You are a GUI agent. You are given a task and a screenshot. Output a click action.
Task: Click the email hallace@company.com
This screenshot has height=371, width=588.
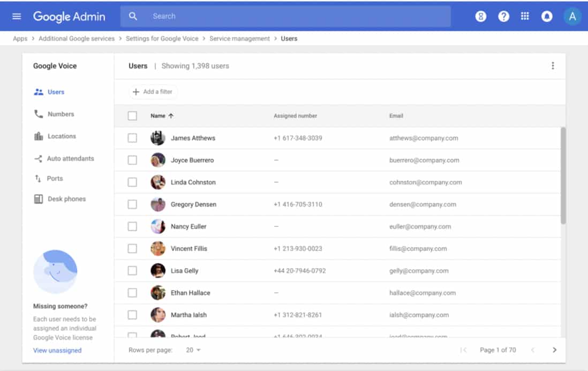[423, 293]
